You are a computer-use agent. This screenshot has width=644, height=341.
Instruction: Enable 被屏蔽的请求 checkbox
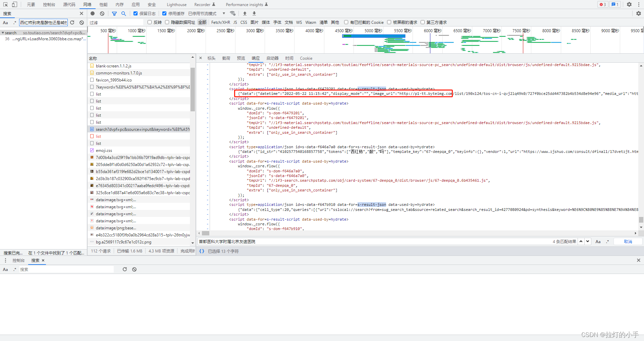pyautogui.click(x=389, y=22)
